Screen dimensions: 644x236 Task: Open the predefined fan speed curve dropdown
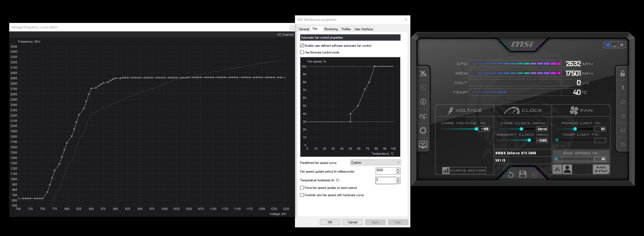(x=375, y=163)
